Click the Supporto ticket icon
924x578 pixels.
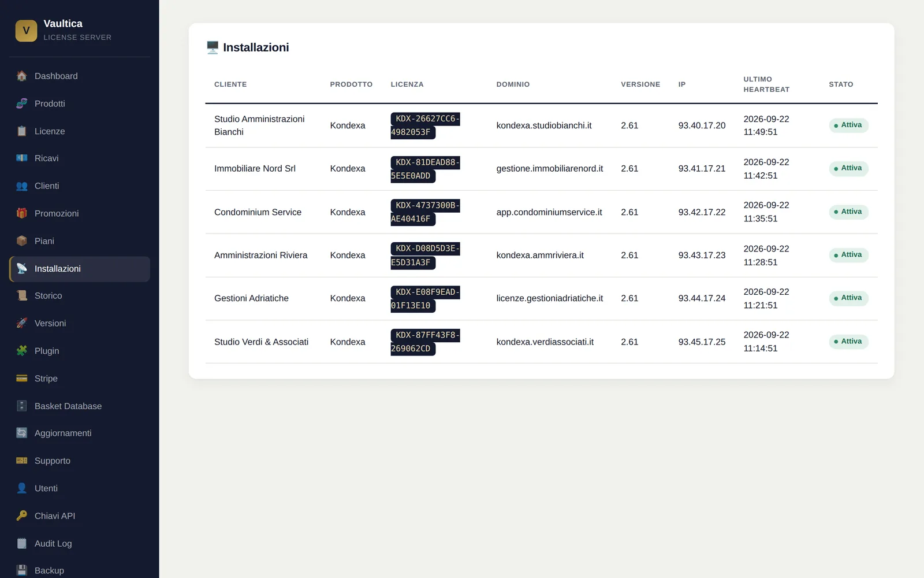pos(22,461)
